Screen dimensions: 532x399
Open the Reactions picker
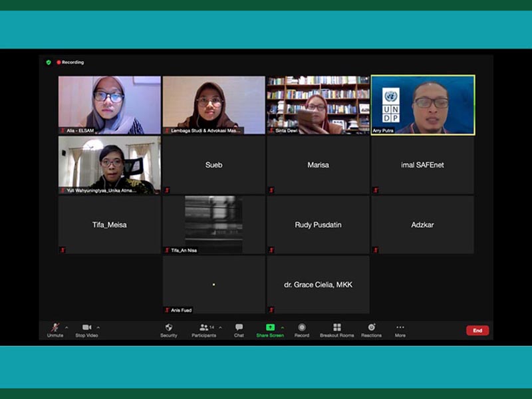[x=371, y=330]
